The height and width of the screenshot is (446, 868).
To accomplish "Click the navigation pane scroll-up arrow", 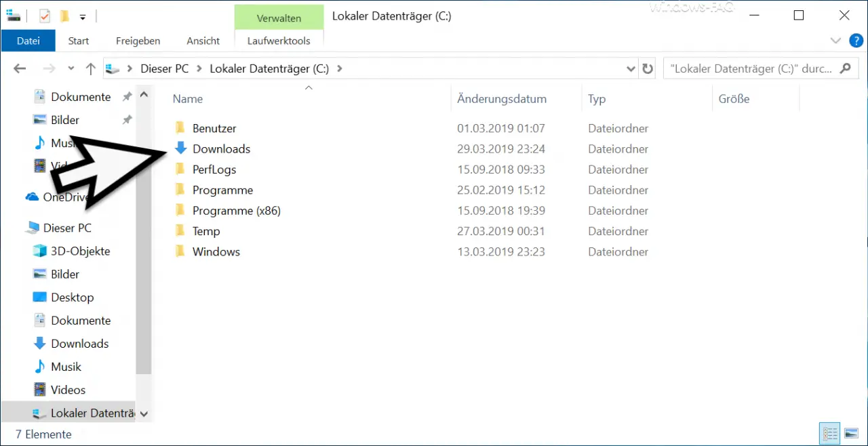I will pyautogui.click(x=144, y=96).
